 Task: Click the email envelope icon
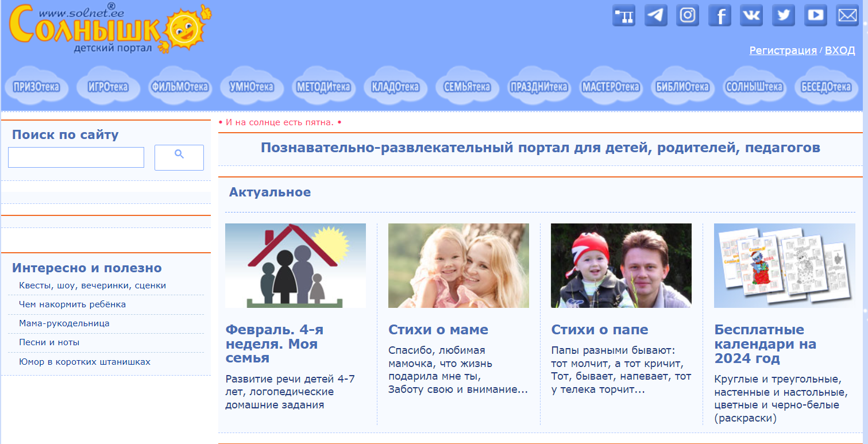[847, 16]
